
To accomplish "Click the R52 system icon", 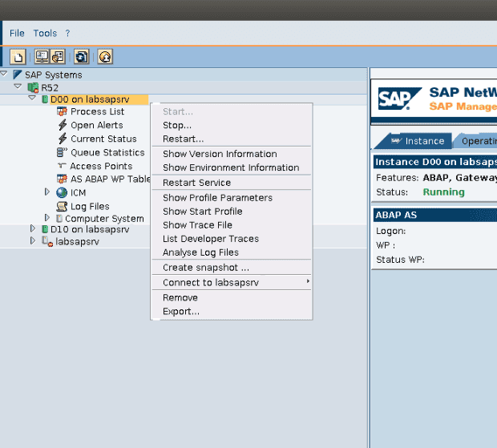I will 33,88.
